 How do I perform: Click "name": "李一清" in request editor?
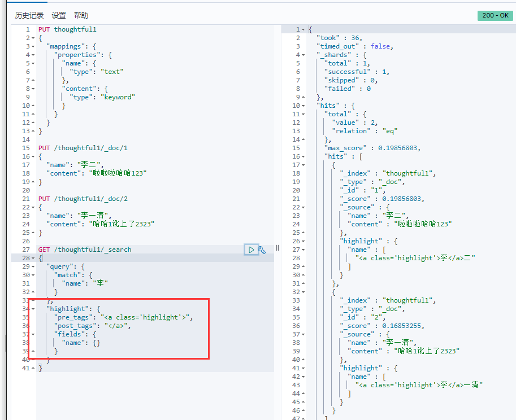[79, 216]
